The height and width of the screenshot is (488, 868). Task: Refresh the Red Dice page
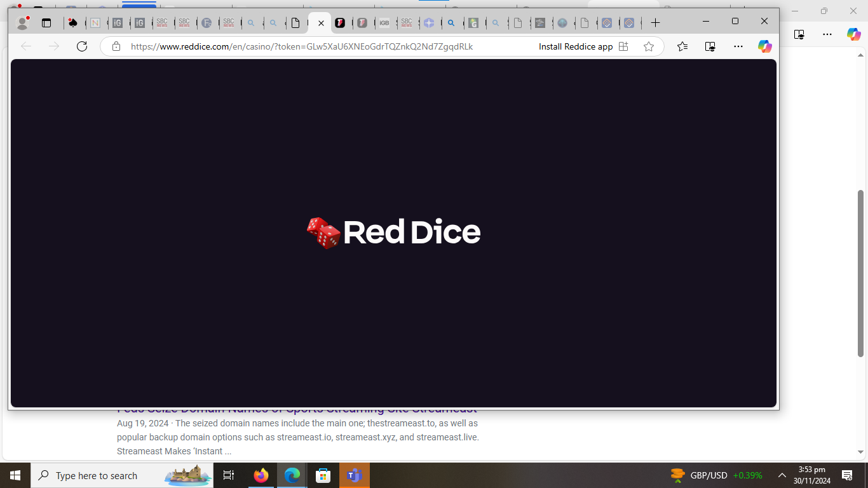[82, 46]
